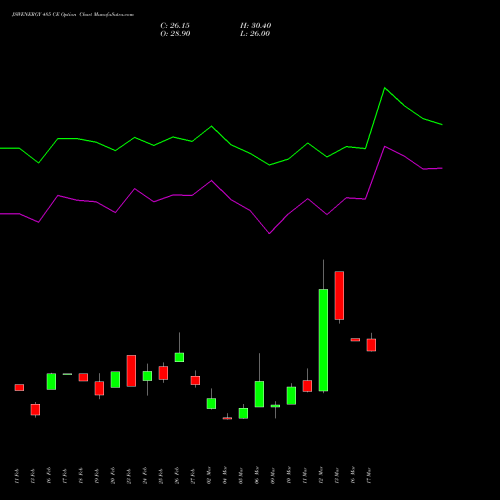
Task: Click the low value L: 26.00
Action: click(255, 34)
